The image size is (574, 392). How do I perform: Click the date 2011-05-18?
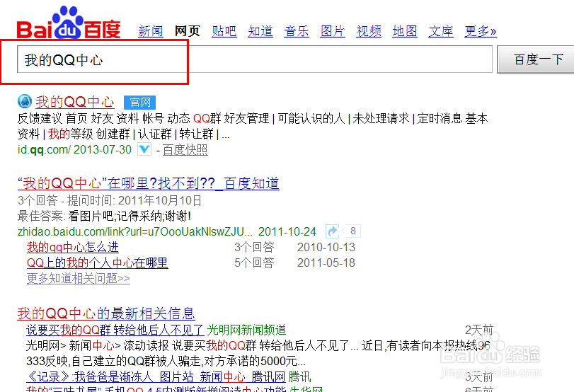tap(326, 263)
